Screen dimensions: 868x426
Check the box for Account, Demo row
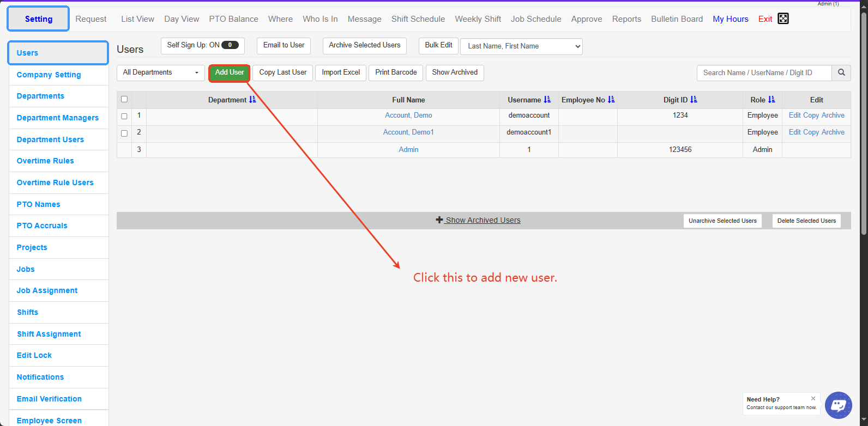click(x=124, y=116)
